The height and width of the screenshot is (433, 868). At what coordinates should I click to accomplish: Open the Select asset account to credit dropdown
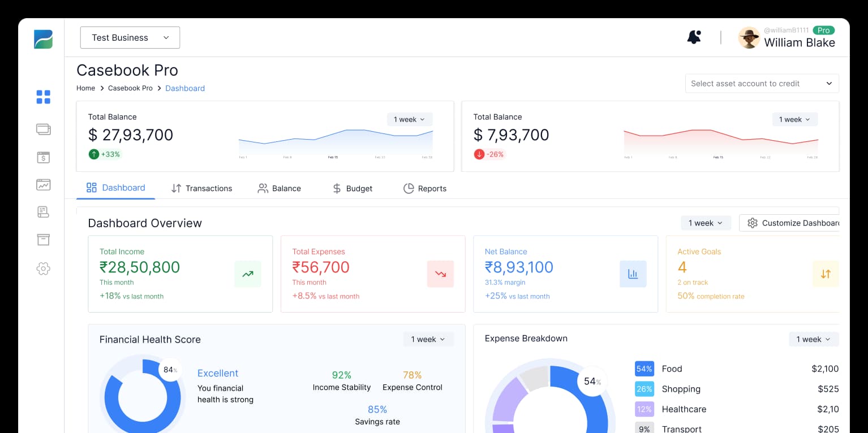pyautogui.click(x=762, y=83)
